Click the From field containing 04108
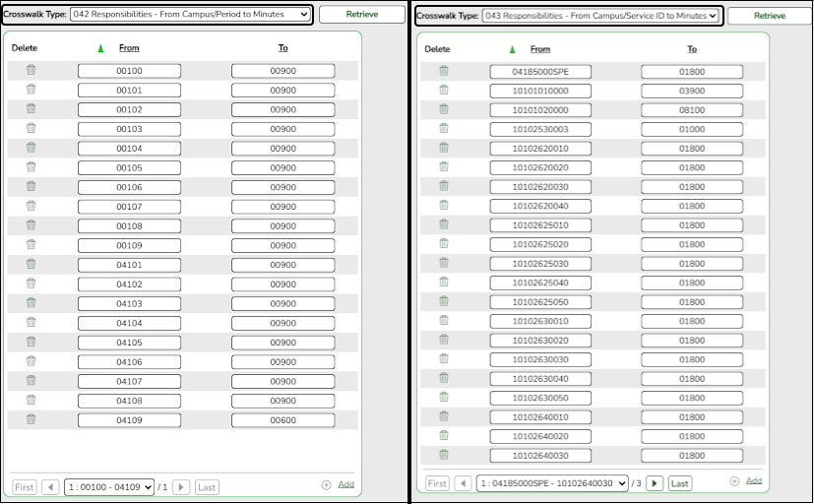Screen dimensions: 814x504 coord(129,401)
